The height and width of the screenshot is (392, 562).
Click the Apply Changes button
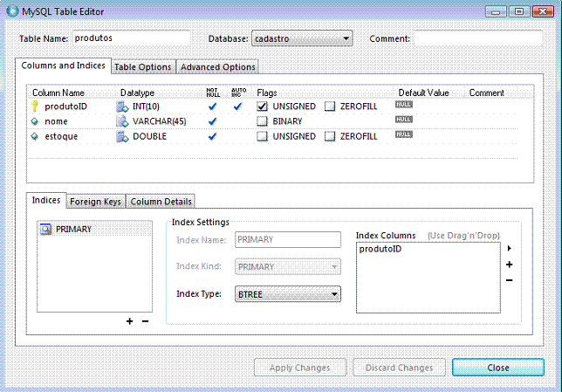[300, 368]
